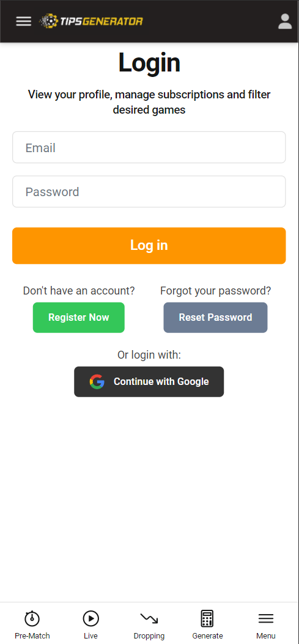The height and width of the screenshot is (644, 299).
Task: Select Continue with Google text
Action: pos(161,381)
